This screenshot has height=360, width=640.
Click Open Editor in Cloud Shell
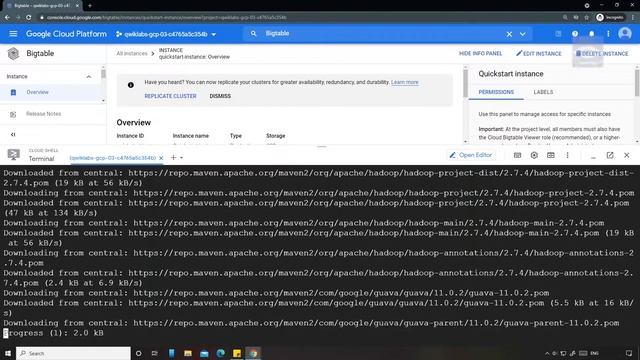[x=471, y=155]
